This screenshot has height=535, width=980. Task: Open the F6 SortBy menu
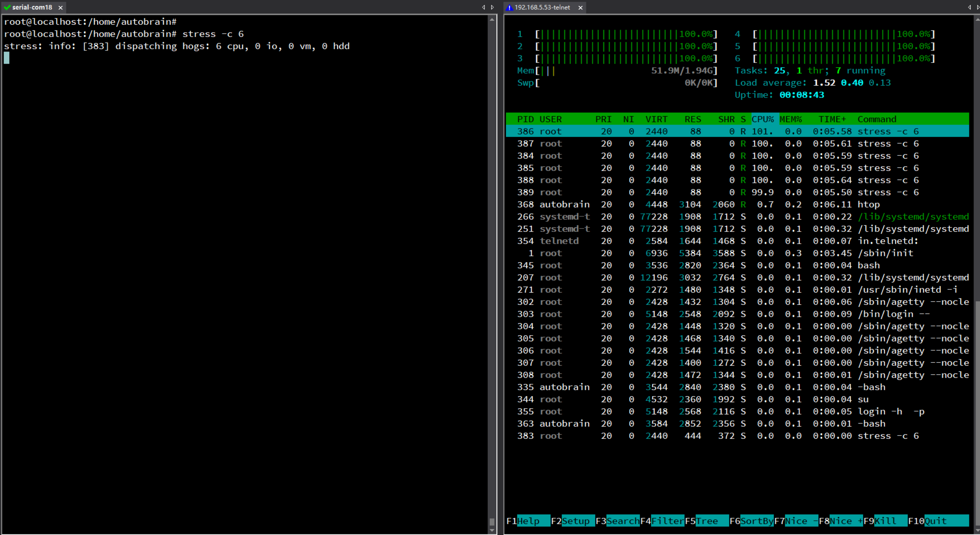coord(756,521)
